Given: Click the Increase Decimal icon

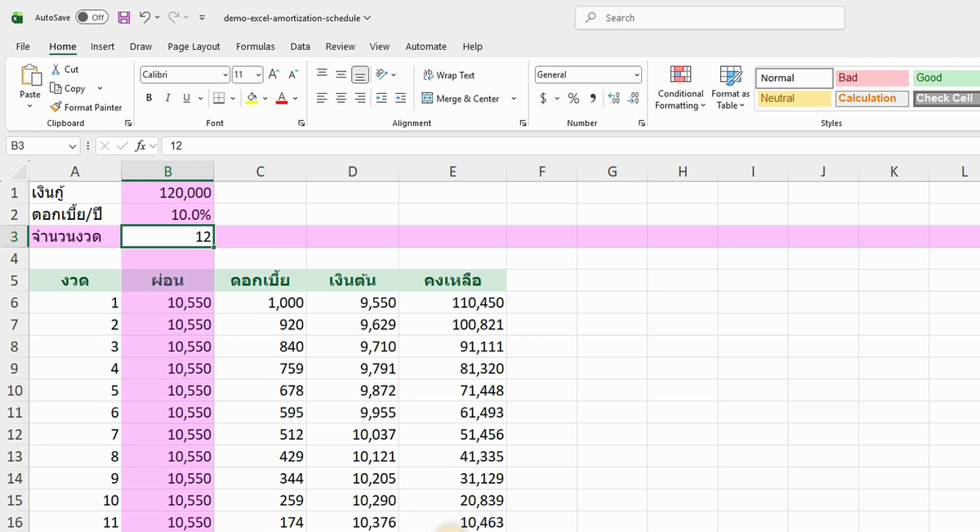Looking at the screenshot, I should 613,98.
